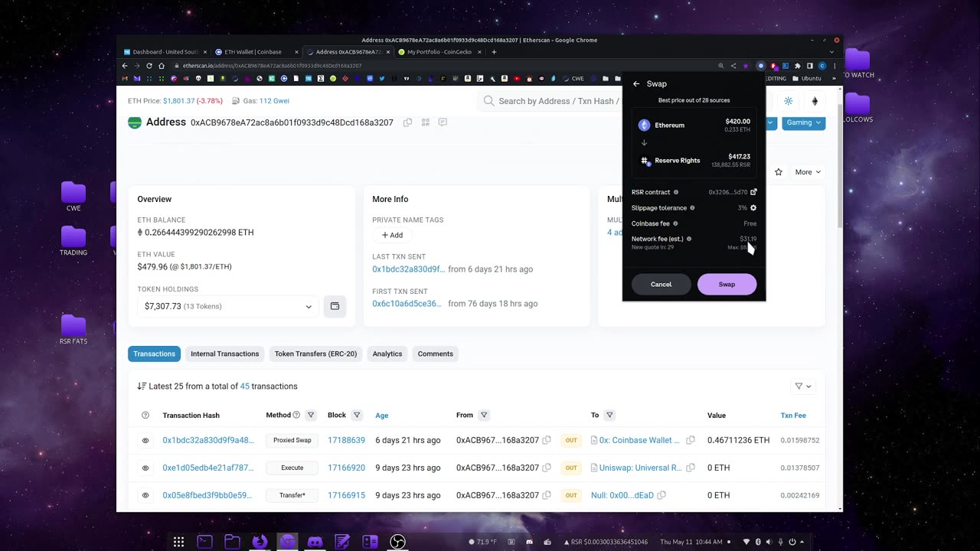
Task: Open the Comments tab
Action: coord(435,354)
